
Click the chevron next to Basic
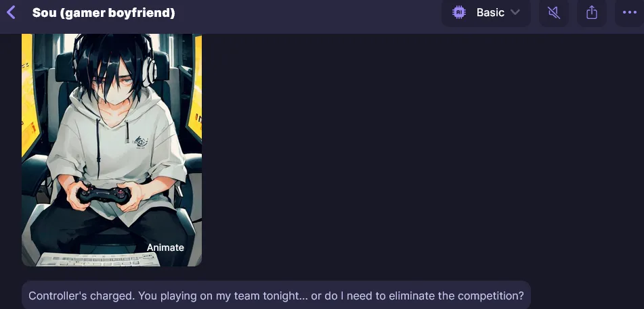[515, 13]
